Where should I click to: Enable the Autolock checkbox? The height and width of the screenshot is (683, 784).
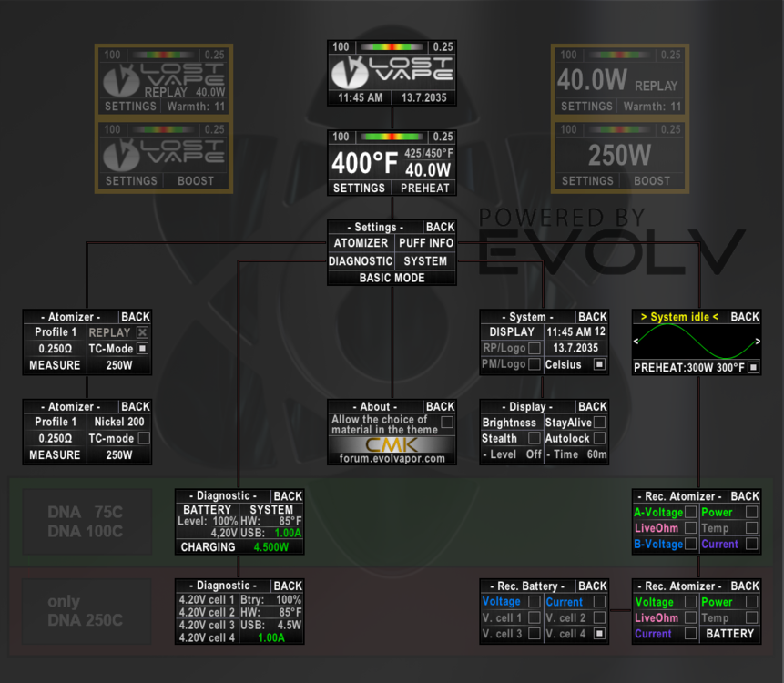[599, 438]
